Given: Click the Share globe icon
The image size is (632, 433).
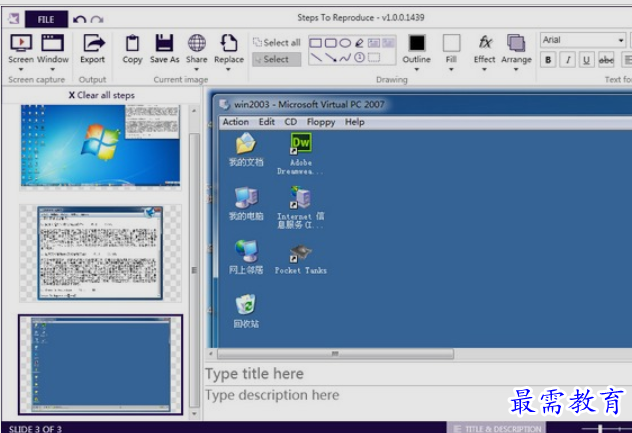Looking at the screenshot, I should [x=197, y=43].
